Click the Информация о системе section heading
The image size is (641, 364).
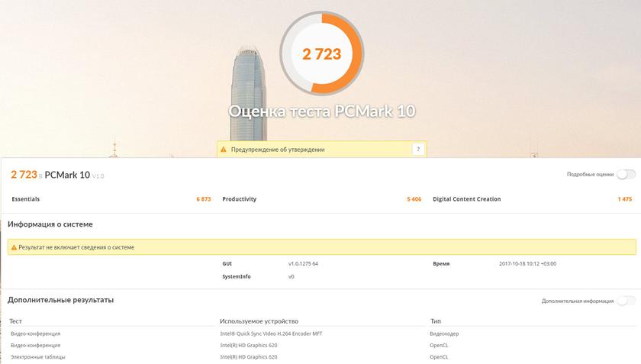pos(50,224)
